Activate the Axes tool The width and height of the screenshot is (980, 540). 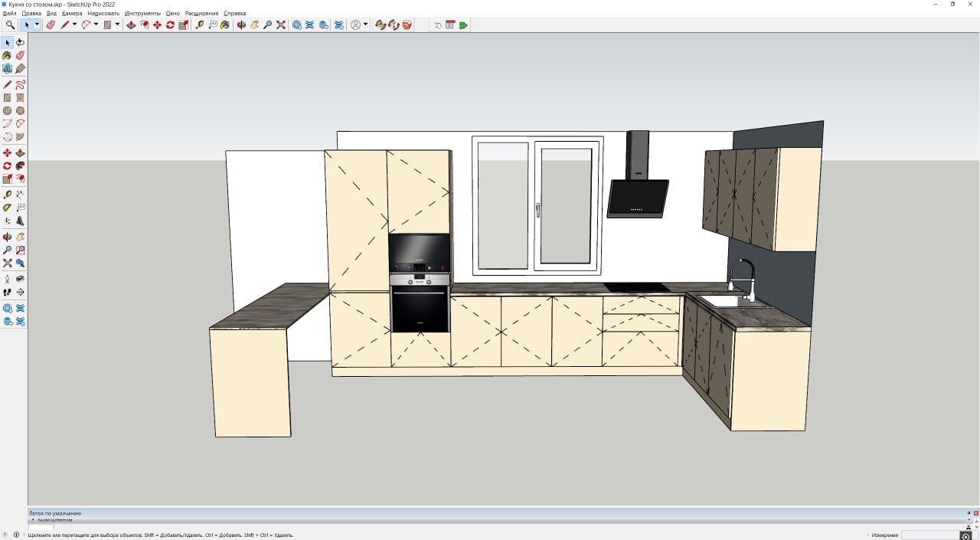7,221
